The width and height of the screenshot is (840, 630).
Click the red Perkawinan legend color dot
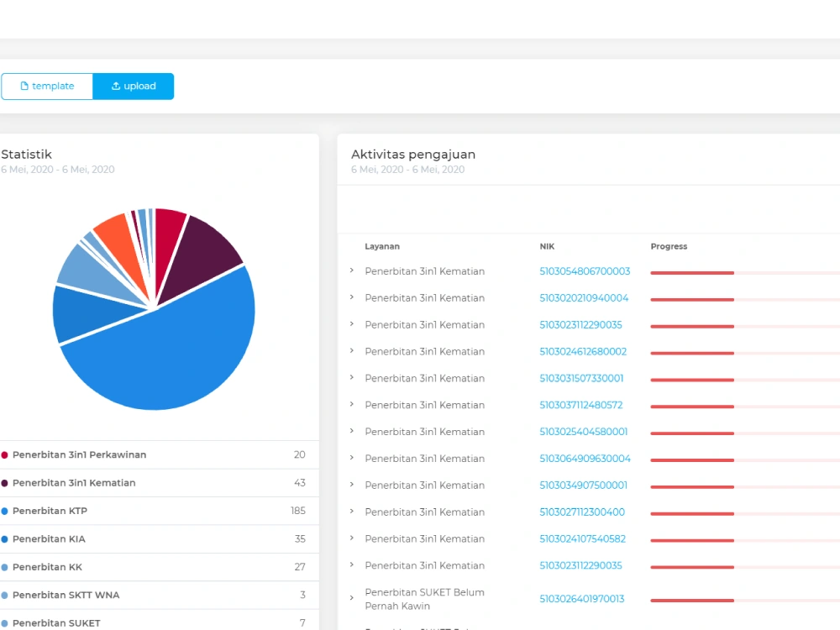[x=4, y=454]
